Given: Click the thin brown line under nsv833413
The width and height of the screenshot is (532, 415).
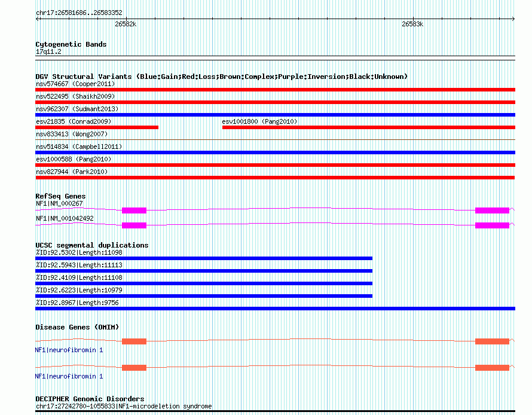Looking at the screenshot, I should (x=275, y=139).
